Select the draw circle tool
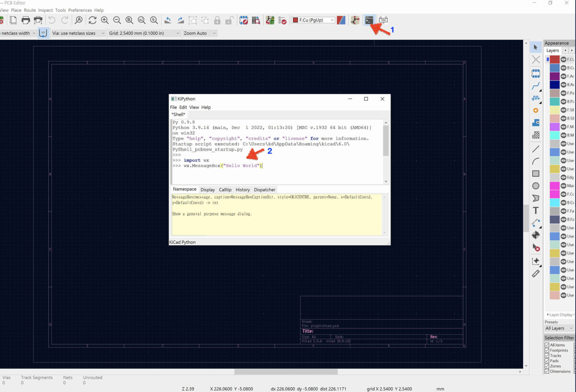Image resolution: width=576 pixels, height=392 pixels. 535,186
